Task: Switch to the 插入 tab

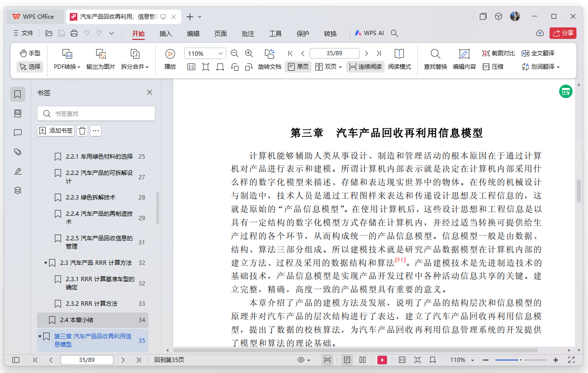Action: click(166, 34)
